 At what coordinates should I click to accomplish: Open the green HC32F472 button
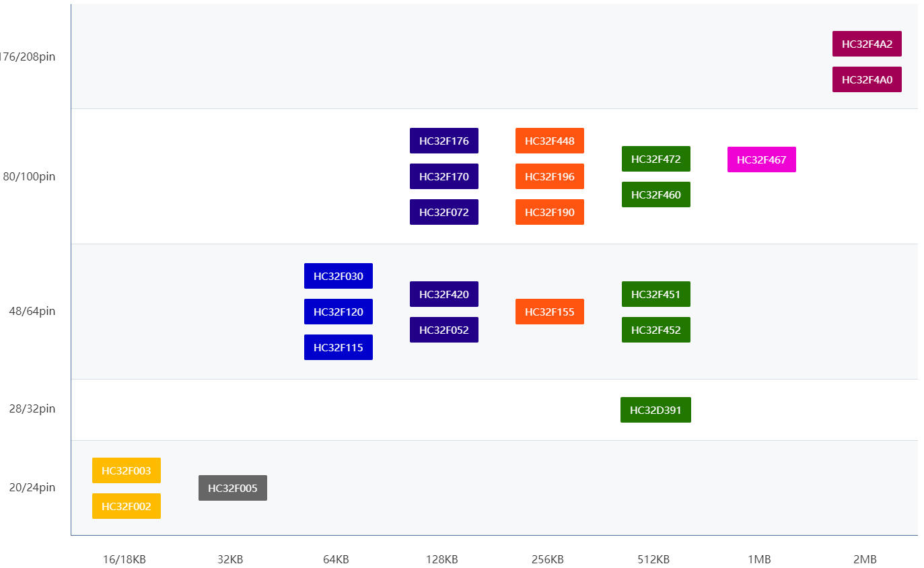[656, 159]
